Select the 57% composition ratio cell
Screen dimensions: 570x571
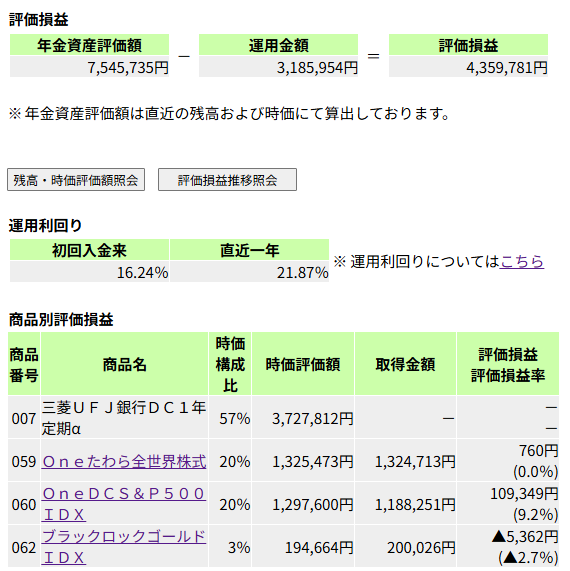(x=230, y=418)
